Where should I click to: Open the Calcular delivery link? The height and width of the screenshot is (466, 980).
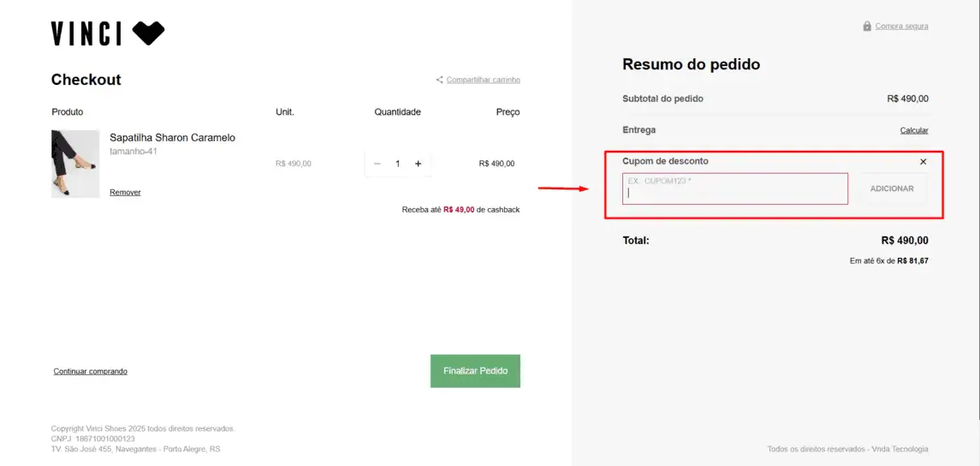[x=914, y=131]
